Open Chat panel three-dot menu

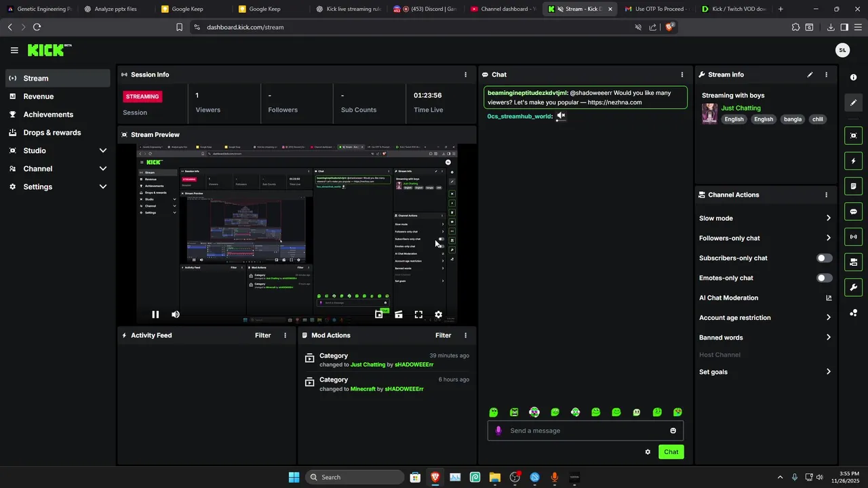coord(682,75)
